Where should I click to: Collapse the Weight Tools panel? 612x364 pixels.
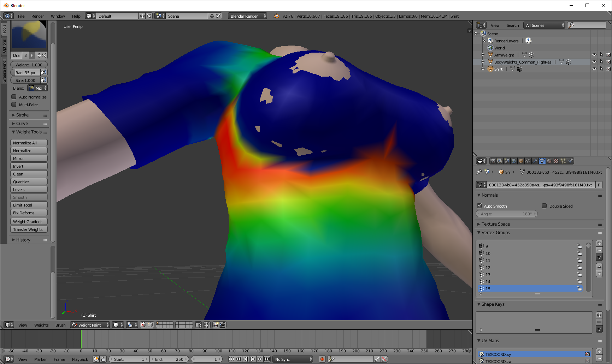click(29, 132)
